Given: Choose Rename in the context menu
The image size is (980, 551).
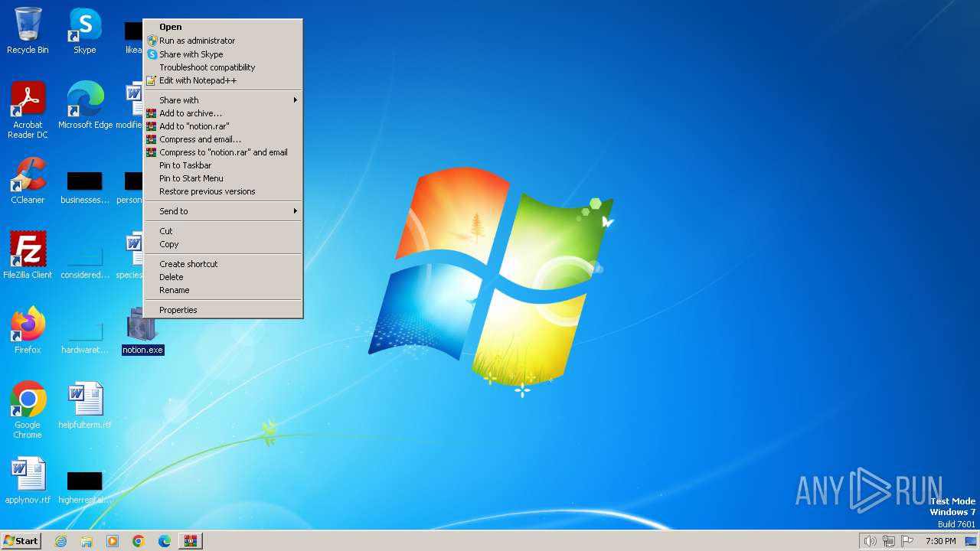Looking at the screenshot, I should [x=223, y=290].
